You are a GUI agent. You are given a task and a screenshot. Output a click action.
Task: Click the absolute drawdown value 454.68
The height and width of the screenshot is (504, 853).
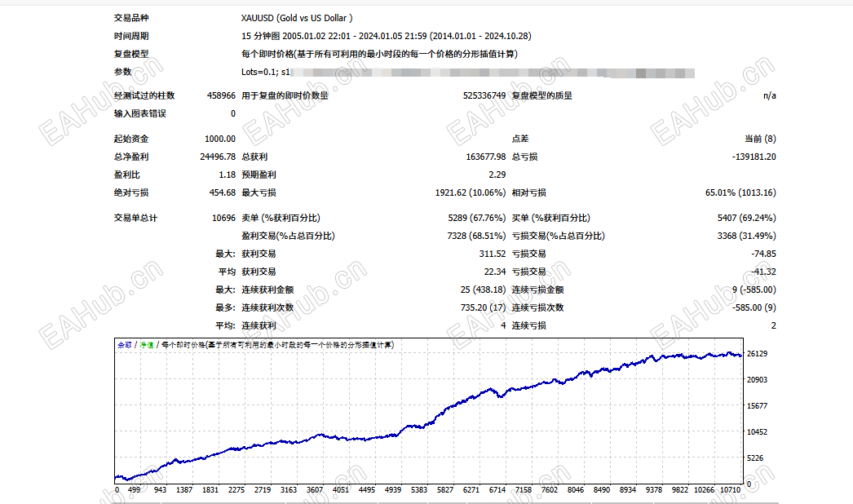click(222, 192)
